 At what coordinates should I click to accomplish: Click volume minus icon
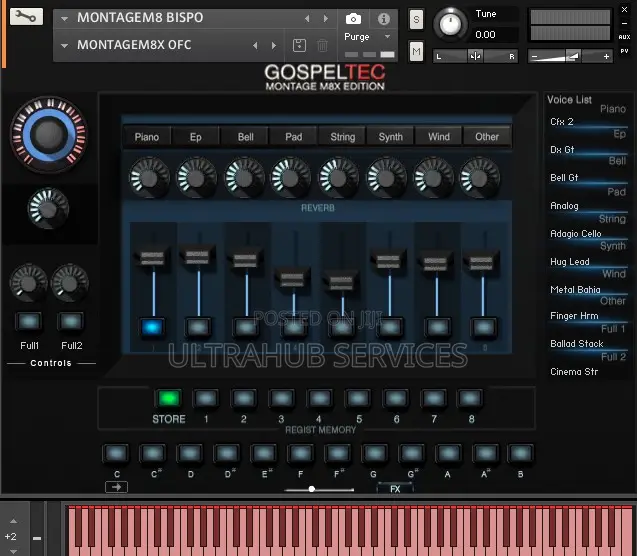pyautogui.click(x=534, y=56)
